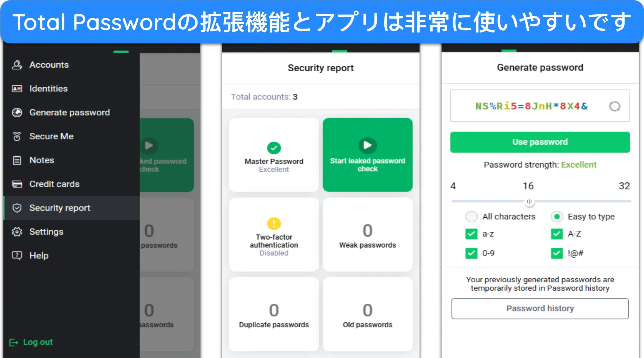
Task: Toggle the 0-9 digits checkbox
Action: [471, 253]
